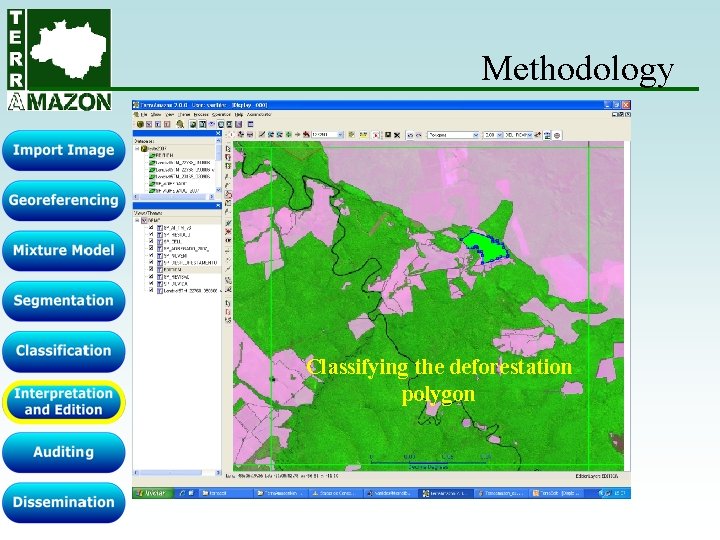Open the map scale combo box
The image size is (720, 540).
click(327, 135)
